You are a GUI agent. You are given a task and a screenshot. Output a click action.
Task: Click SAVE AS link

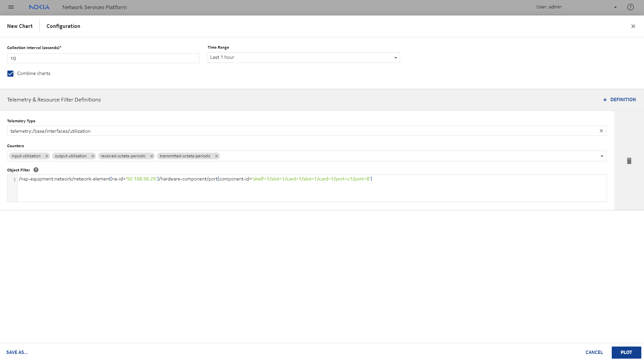click(x=17, y=352)
